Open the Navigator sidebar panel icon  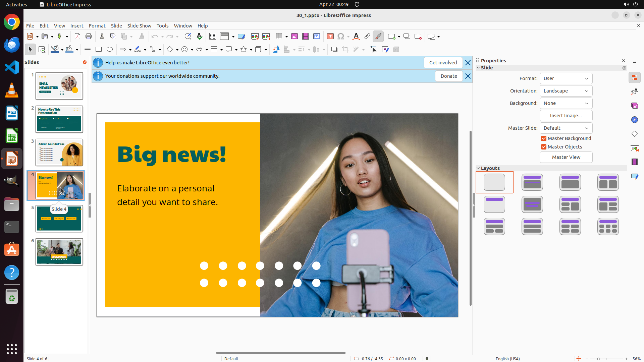pos(634,120)
